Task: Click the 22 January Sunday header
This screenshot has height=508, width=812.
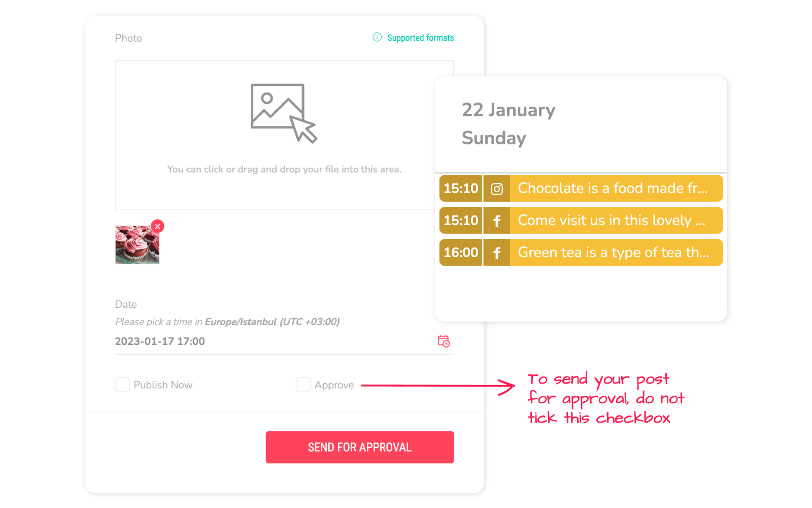Action: tap(509, 124)
